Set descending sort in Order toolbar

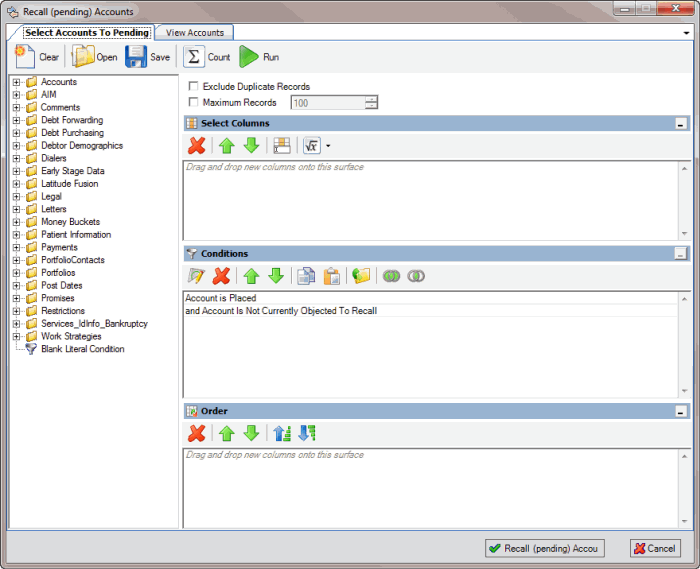pyautogui.click(x=306, y=433)
